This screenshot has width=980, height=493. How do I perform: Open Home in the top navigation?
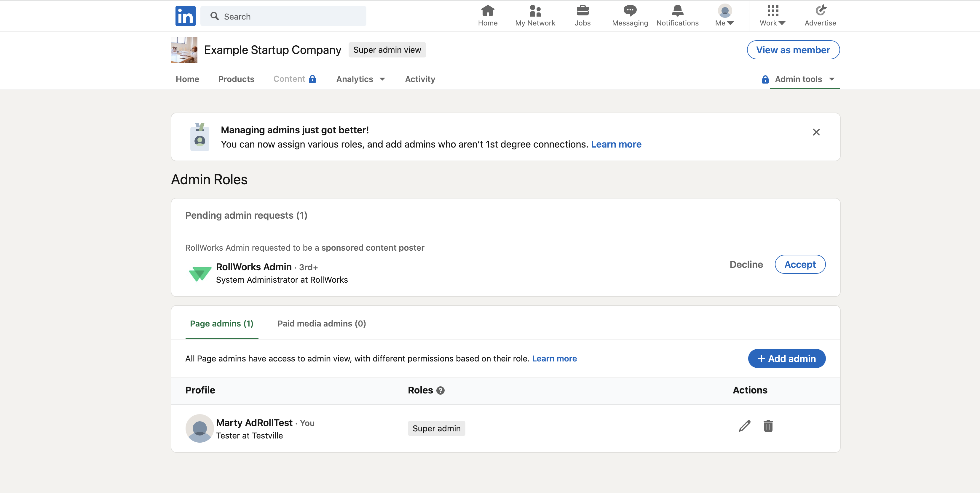(x=487, y=16)
